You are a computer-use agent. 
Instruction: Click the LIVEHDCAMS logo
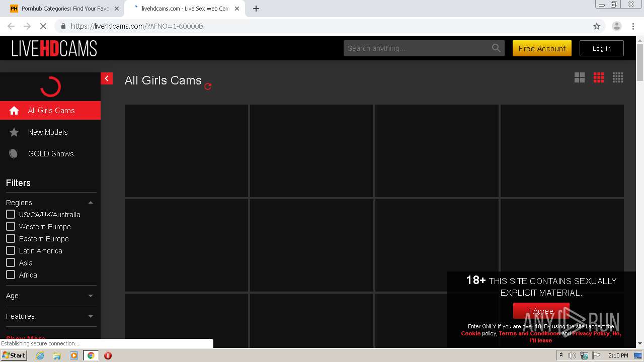(54, 48)
